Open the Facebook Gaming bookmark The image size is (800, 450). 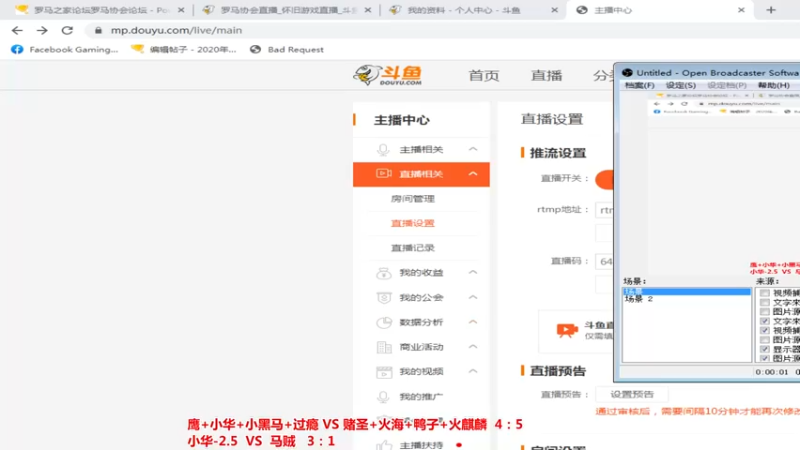tap(64, 49)
